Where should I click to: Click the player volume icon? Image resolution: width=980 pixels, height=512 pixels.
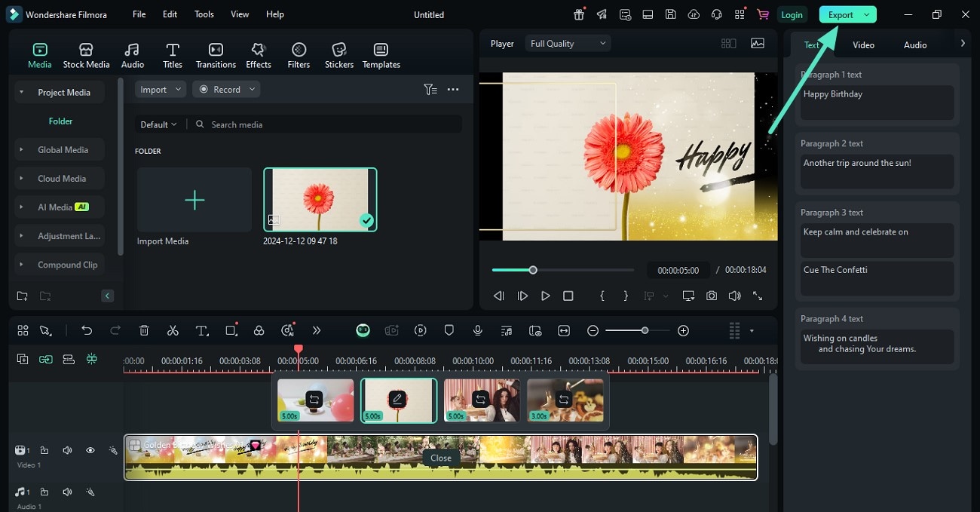click(734, 296)
